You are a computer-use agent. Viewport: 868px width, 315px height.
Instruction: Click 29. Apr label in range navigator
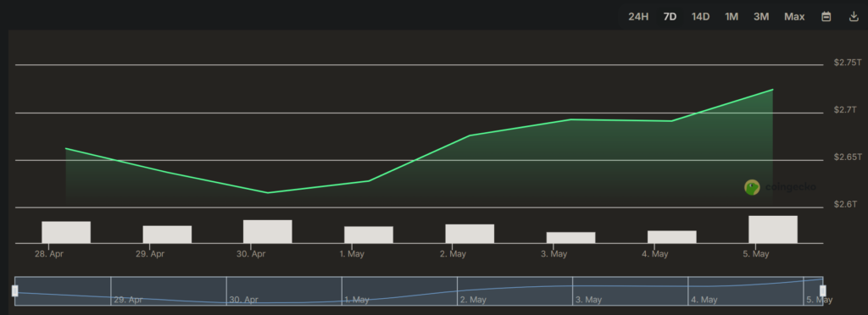click(129, 300)
